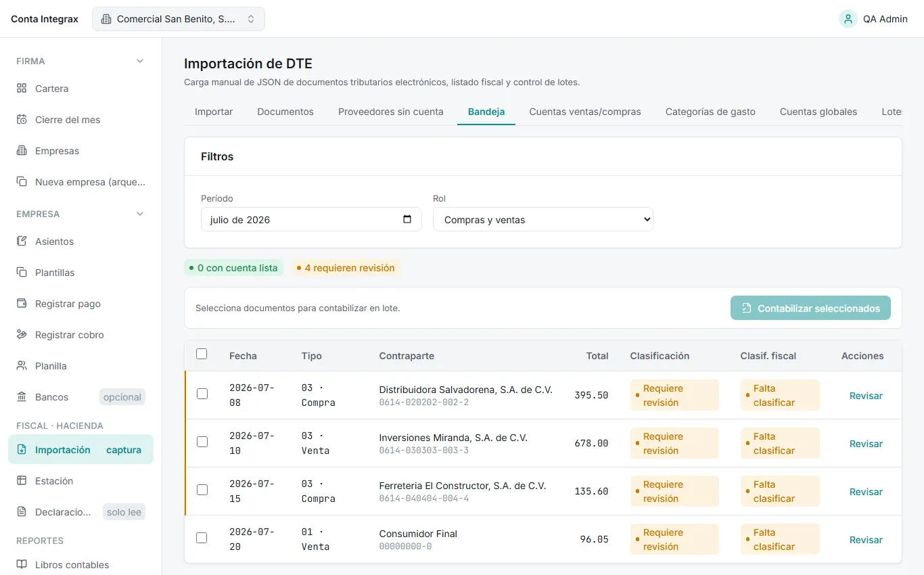Open the Cuentas ventas/compras tab
Image resolution: width=924 pixels, height=575 pixels.
click(x=585, y=112)
